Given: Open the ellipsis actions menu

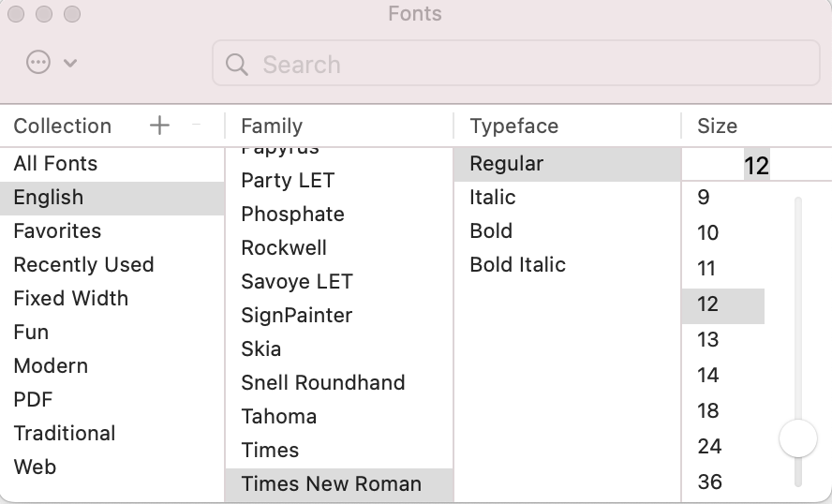Looking at the screenshot, I should point(38,64).
